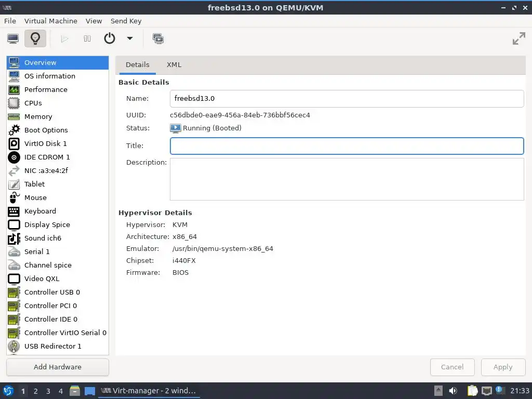
Task: Open the File menu
Action: [x=10, y=21]
